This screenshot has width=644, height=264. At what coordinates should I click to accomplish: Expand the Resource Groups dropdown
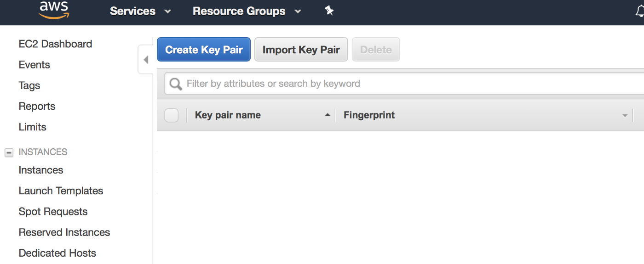click(x=247, y=11)
